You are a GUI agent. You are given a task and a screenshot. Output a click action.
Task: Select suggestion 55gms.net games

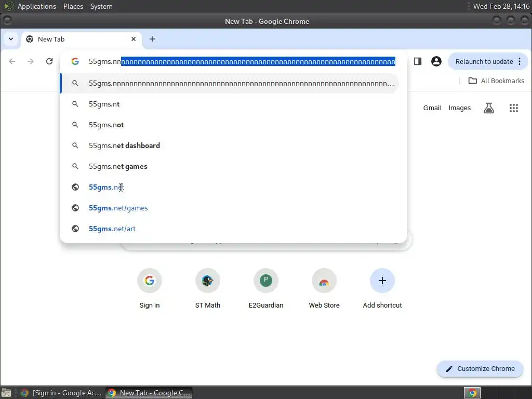tap(229, 166)
